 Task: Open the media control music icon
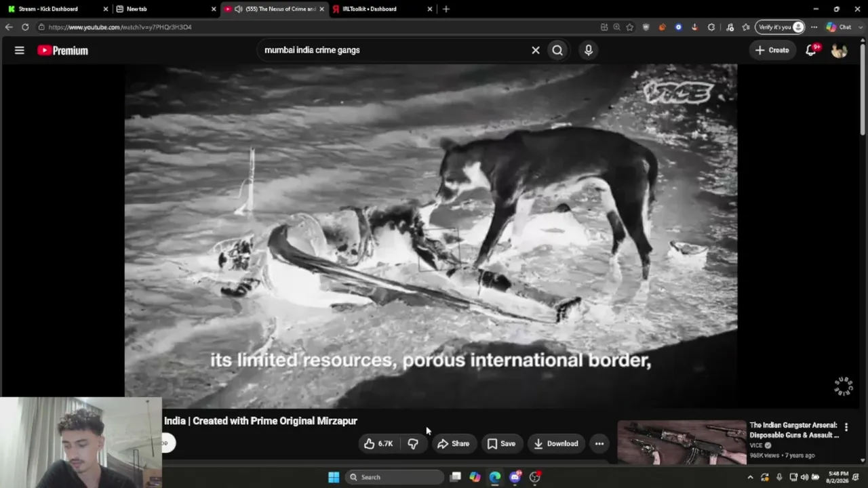[x=730, y=27]
